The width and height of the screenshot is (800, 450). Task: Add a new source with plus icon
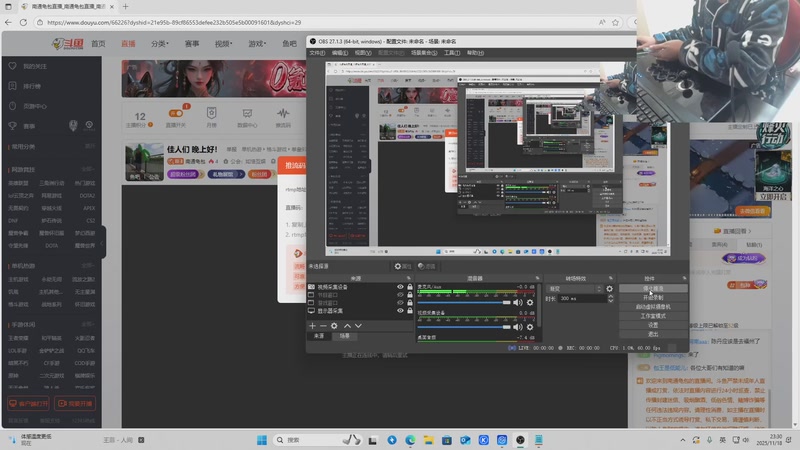(312, 326)
